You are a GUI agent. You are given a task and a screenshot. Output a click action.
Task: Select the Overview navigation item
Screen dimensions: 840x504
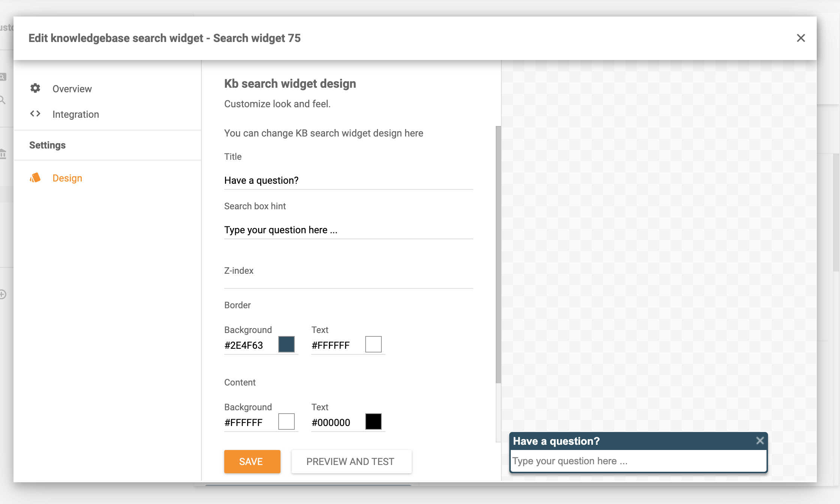72,88
